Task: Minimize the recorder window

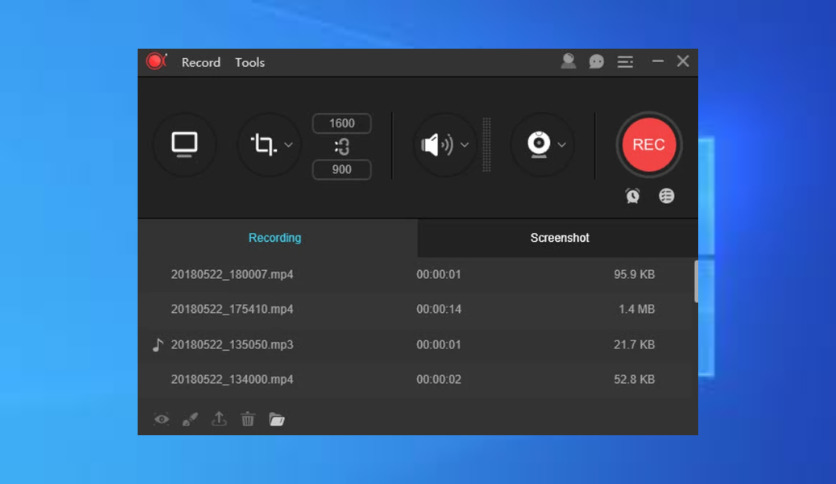Action: pos(658,61)
